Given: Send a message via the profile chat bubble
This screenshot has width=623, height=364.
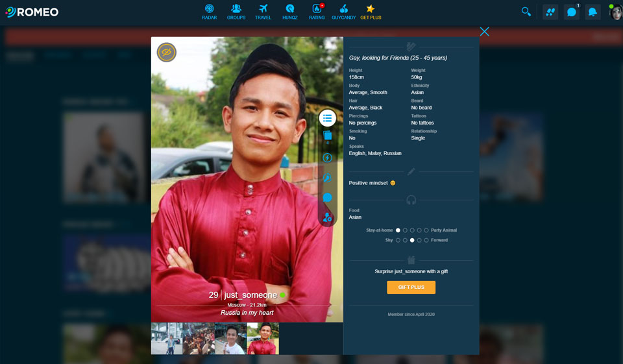Looking at the screenshot, I should (327, 197).
